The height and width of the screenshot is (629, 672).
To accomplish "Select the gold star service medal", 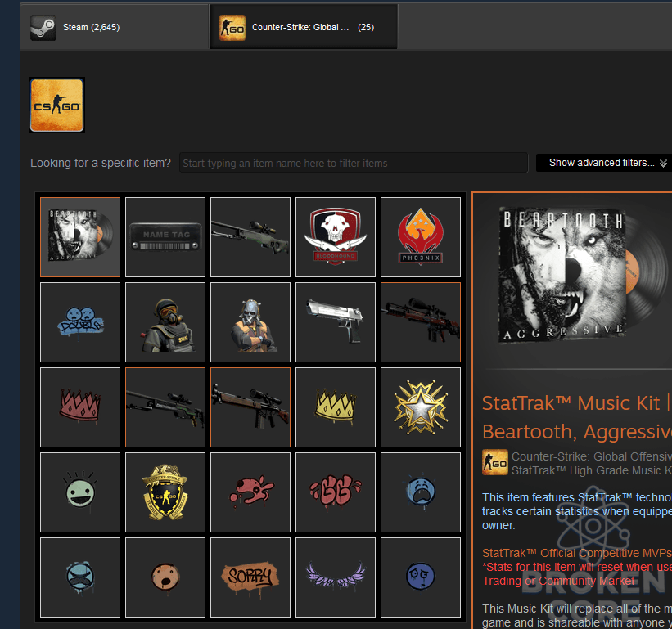I will (x=421, y=407).
